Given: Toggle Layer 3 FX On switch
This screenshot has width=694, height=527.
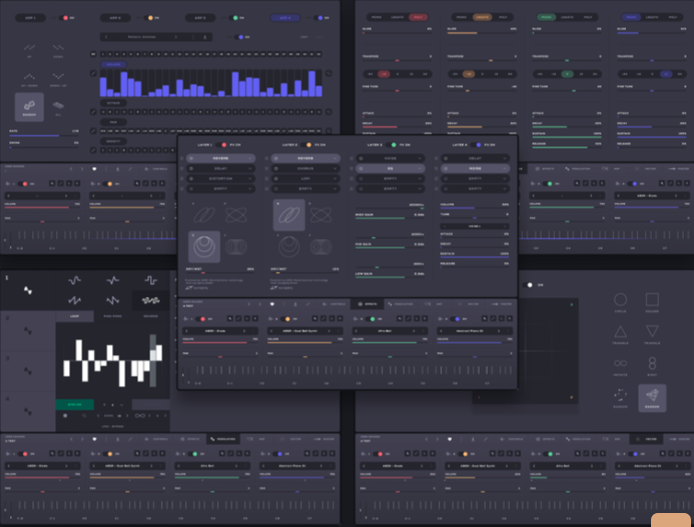Looking at the screenshot, I should 392,145.
